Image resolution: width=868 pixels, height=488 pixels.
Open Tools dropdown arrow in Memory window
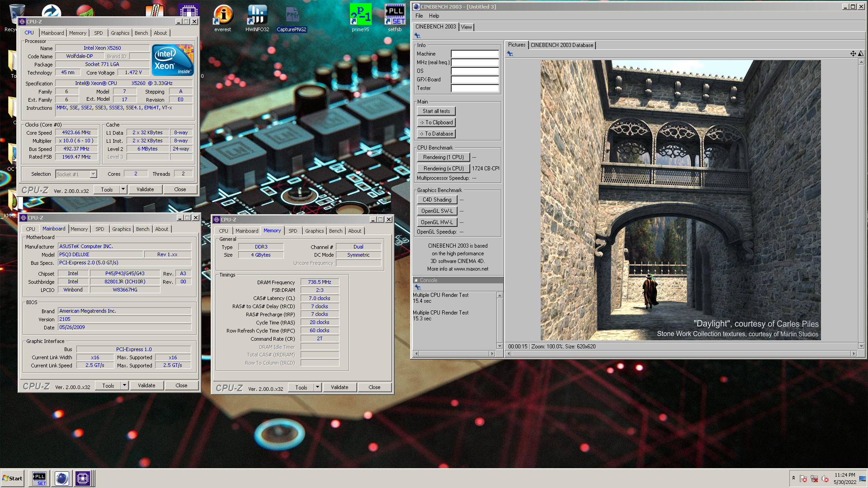coord(317,387)
